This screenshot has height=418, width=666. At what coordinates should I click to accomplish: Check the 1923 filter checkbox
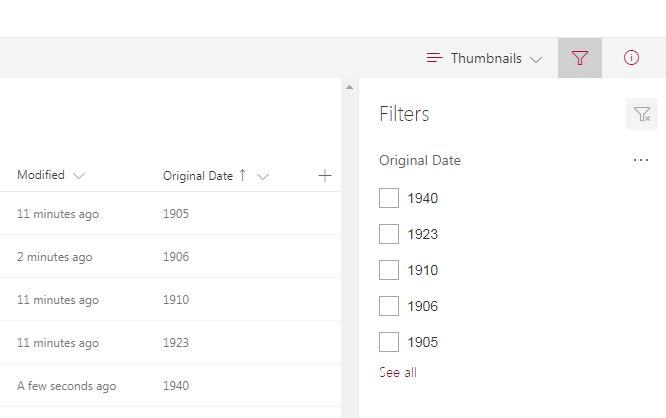tap(389, 234)
